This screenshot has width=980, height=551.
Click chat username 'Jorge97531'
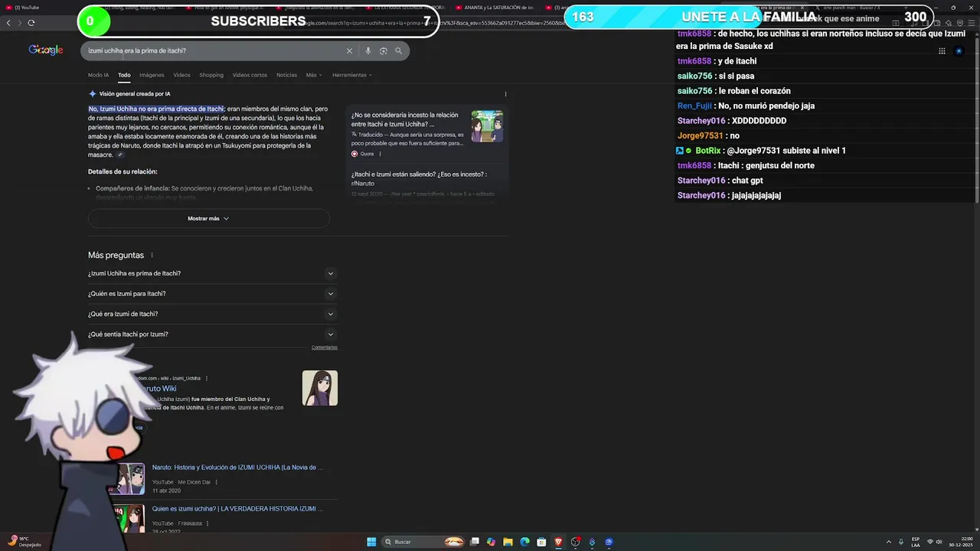(700, 135)
